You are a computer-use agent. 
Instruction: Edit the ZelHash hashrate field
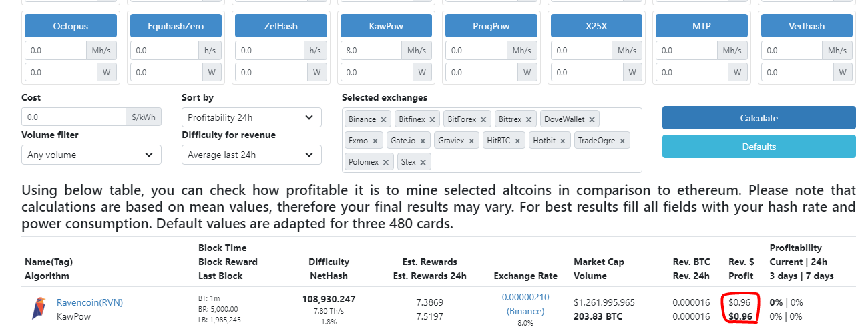coord(269,50)
